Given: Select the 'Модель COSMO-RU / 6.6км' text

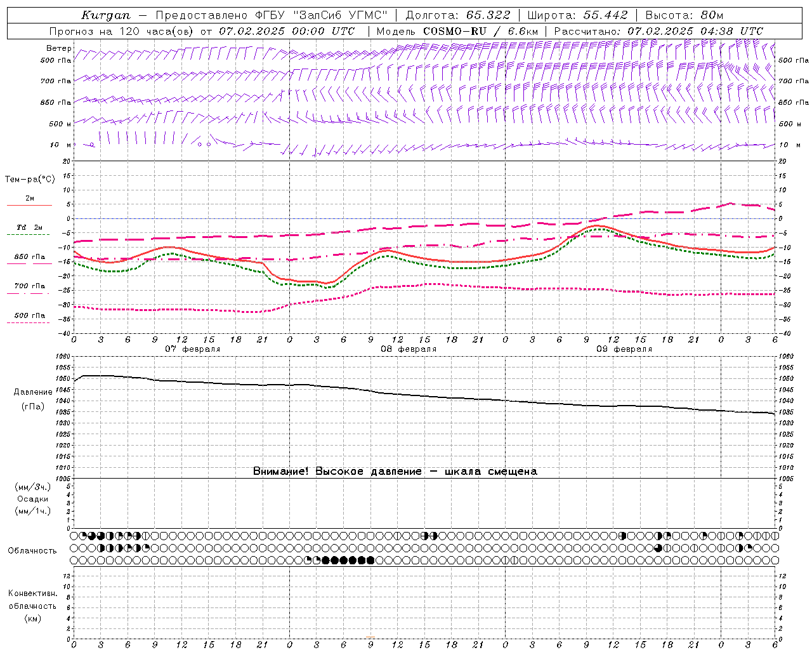Looking at the screenshot, I should 457,31.
